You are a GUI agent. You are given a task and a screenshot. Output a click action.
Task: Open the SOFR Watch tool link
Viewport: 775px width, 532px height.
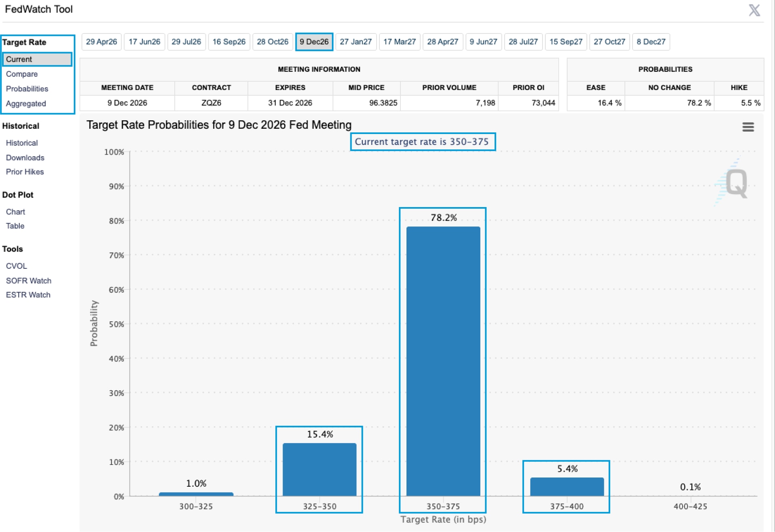[29, 281]
